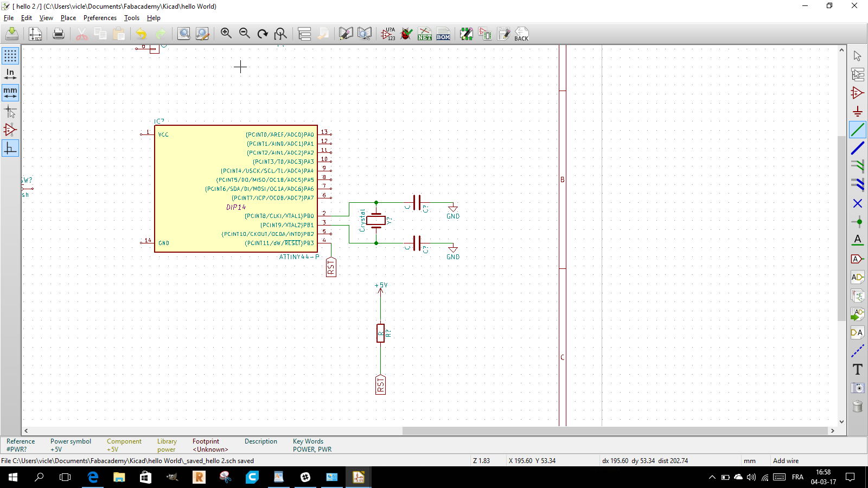
Task: Click the horizontal scrollbar thumb
Action: 615,431
